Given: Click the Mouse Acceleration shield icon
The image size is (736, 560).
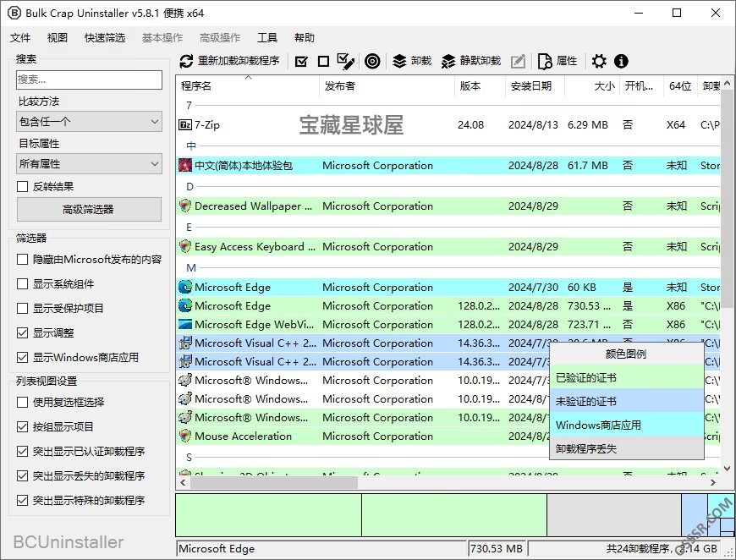Looking at the screenshot, I should tap(185, 436).
